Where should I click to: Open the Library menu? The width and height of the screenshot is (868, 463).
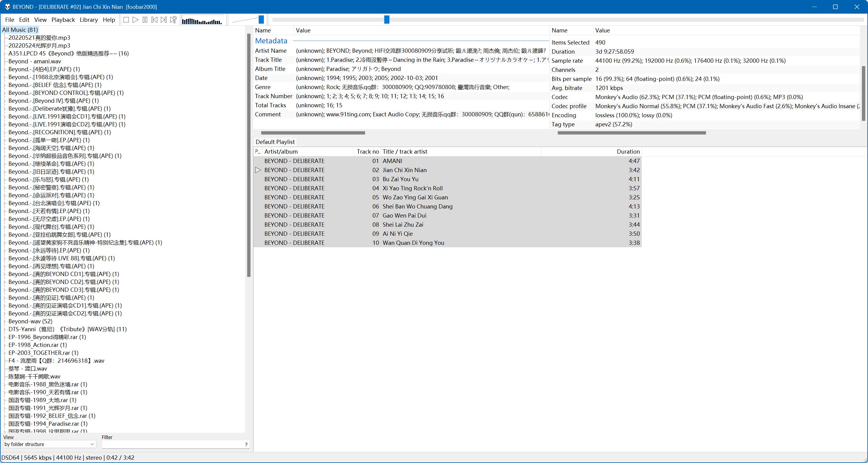pyautogui.click(x=89, y=20)
